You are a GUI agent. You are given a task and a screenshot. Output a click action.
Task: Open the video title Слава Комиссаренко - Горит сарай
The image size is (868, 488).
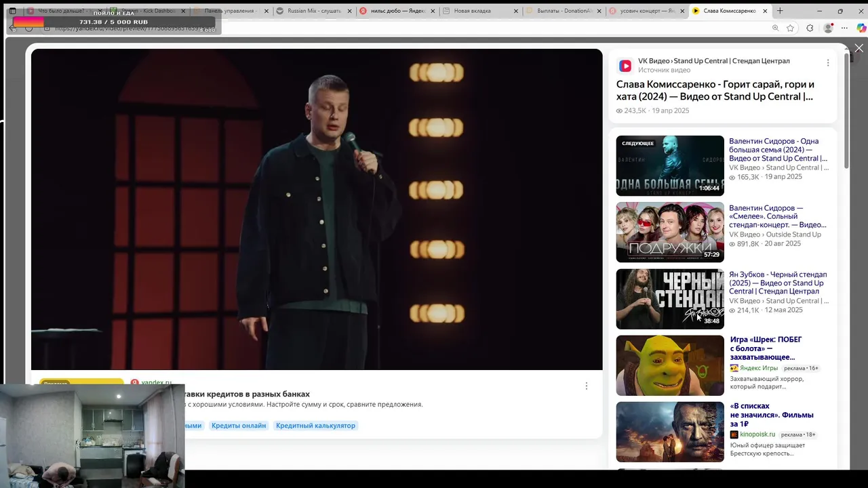(x=715, y=90)
